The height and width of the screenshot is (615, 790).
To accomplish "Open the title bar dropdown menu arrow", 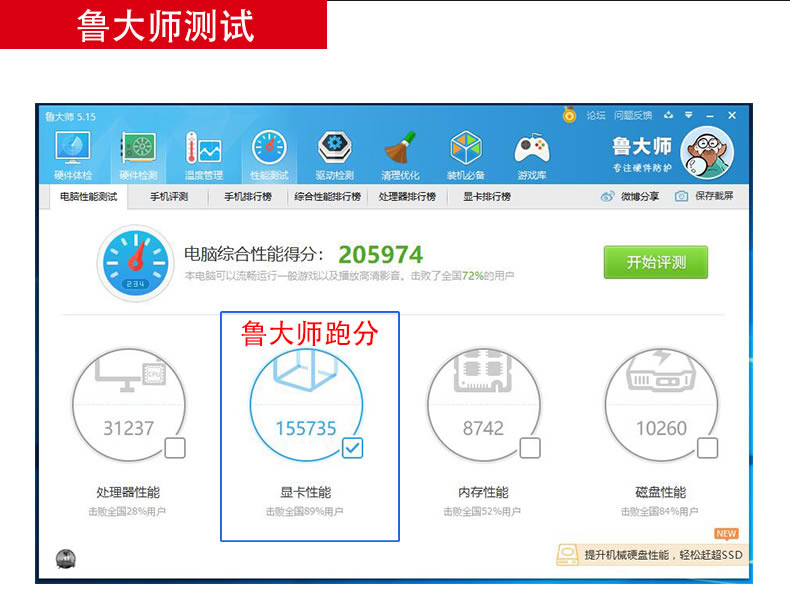I will (689, 115).
